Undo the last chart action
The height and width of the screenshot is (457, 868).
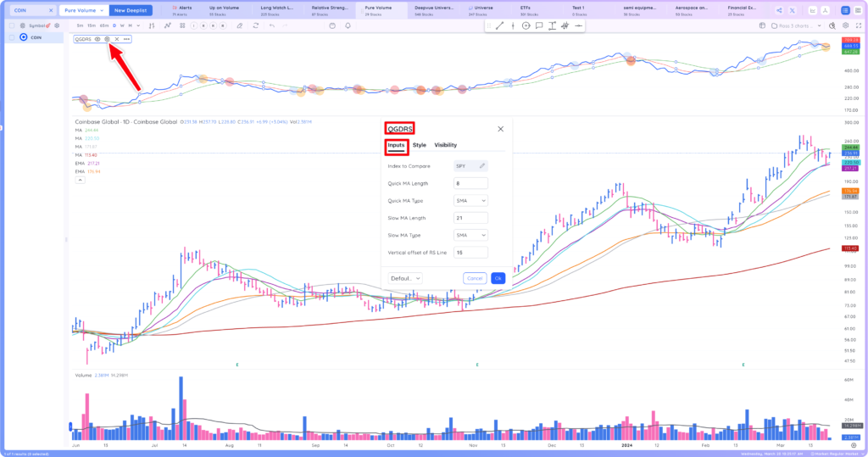[272, 25]
